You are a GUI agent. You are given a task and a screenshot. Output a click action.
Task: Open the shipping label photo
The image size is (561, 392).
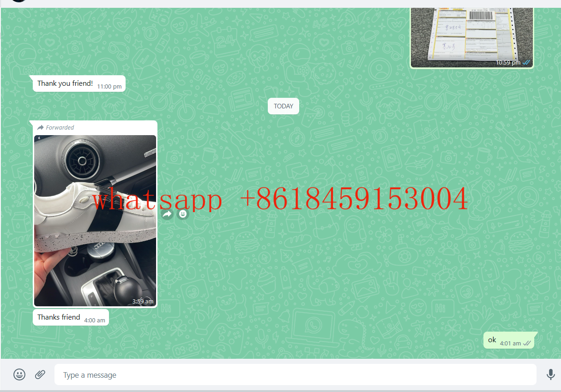471,35
